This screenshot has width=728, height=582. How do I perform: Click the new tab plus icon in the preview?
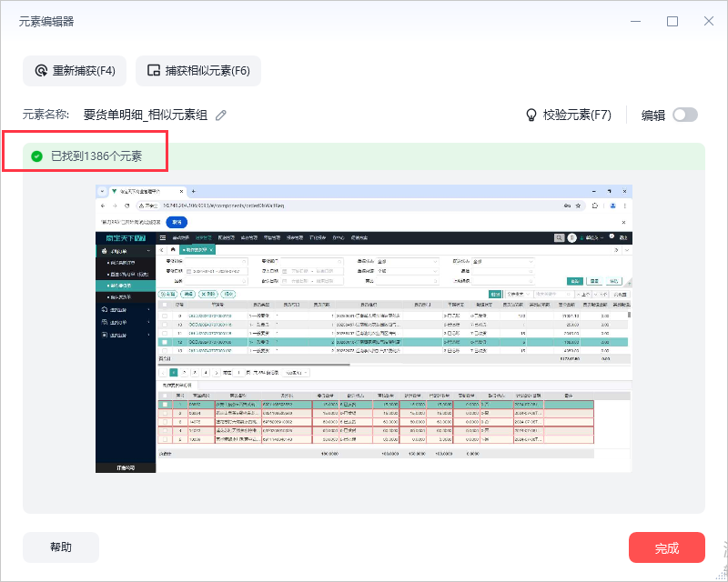(x=192, y=192)
